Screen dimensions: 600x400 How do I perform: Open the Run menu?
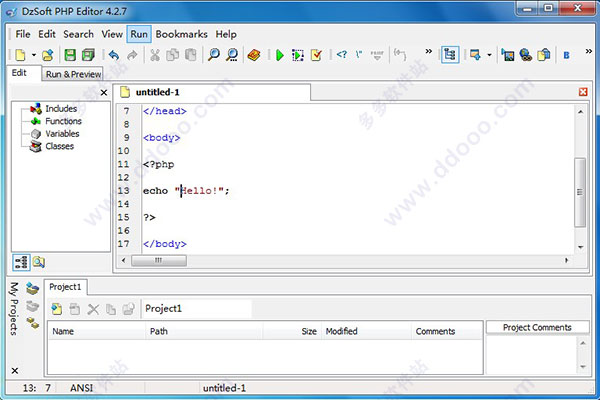(x=139, y=34)
